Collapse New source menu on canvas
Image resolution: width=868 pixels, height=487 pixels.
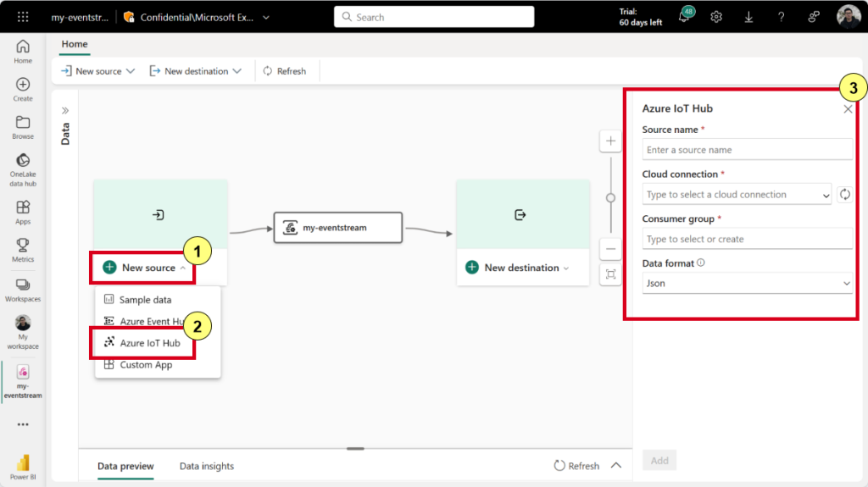143,268
